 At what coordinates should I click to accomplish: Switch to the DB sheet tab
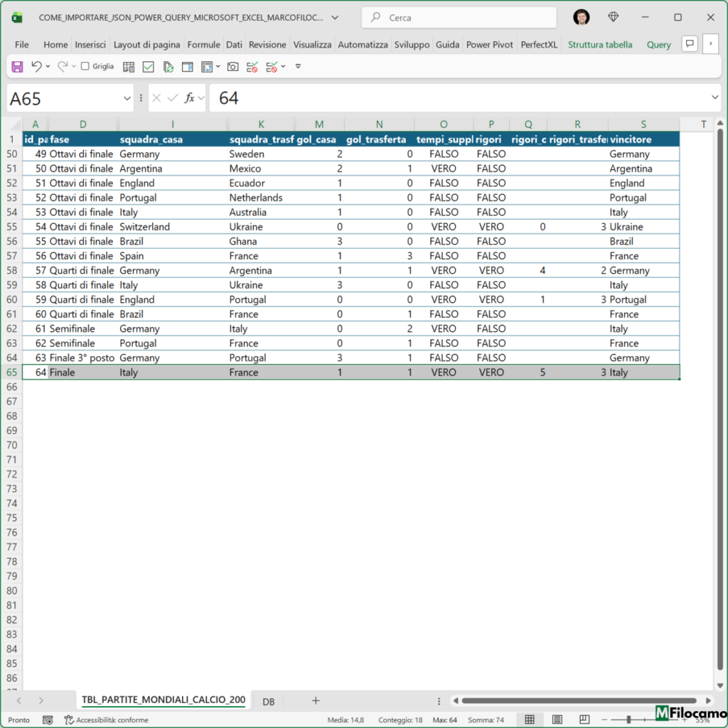click(x=268, y=702)
